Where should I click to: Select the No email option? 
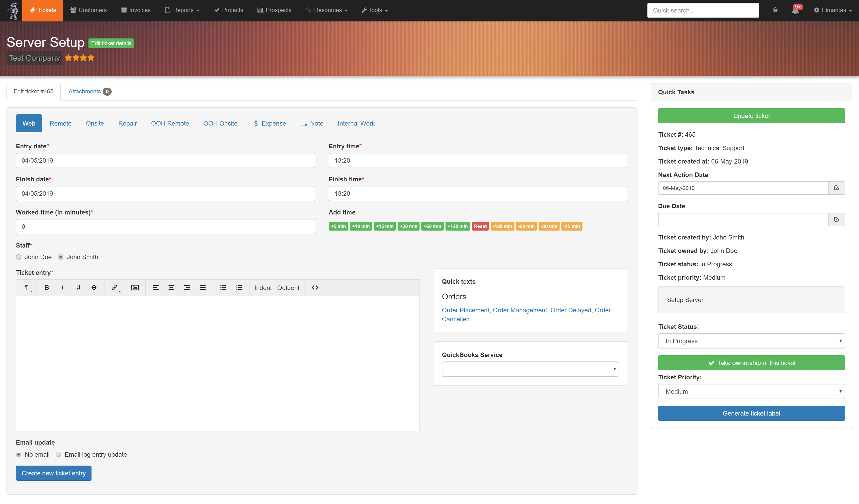tap(19, 455)
